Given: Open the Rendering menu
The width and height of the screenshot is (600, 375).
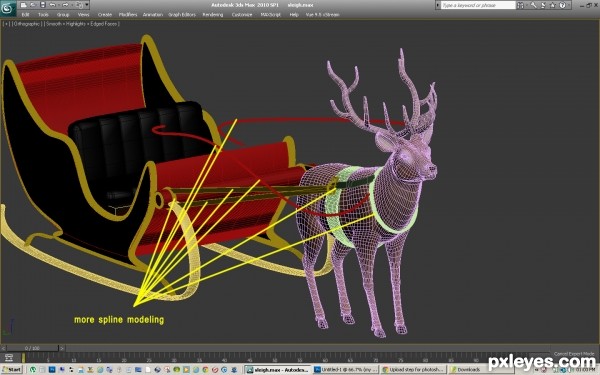Looking at the screenshot, I should click(213, 15).
